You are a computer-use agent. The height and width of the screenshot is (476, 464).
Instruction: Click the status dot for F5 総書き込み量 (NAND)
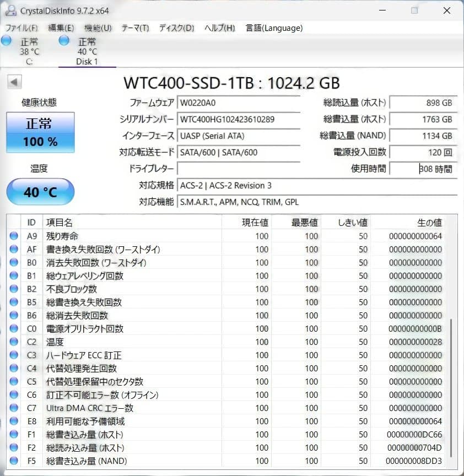tap(14, 461)
